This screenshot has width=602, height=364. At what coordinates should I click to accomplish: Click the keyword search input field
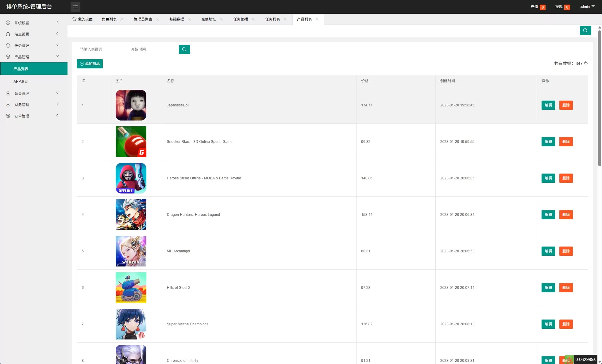coord(101,49)
